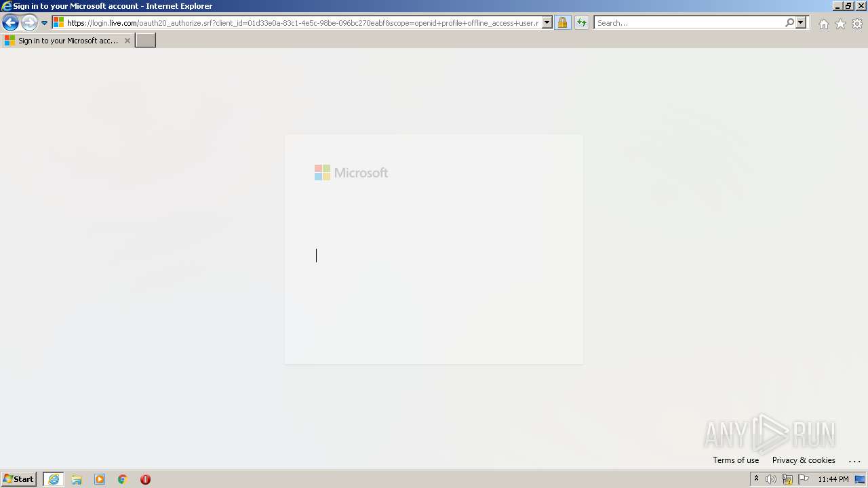The width and height of the screenshot is (868, 488).
Task: Minimize the Internet Explorer window
Action: (x=837, y=6)
